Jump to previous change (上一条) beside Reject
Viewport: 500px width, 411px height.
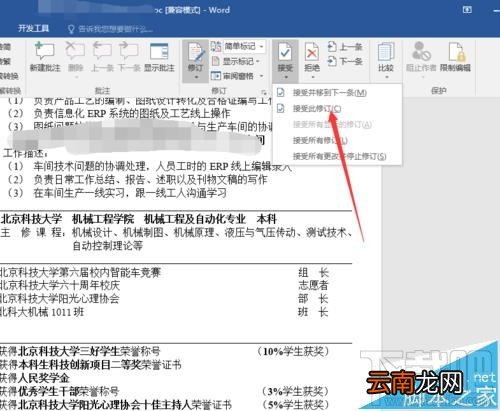[x=345, y=47]
